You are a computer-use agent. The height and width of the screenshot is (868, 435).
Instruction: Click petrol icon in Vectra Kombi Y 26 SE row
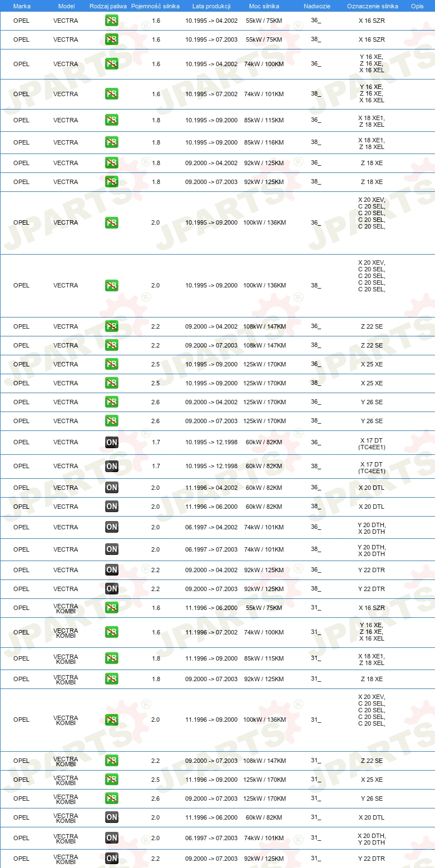pyautogui.click(x=111, y=798)
